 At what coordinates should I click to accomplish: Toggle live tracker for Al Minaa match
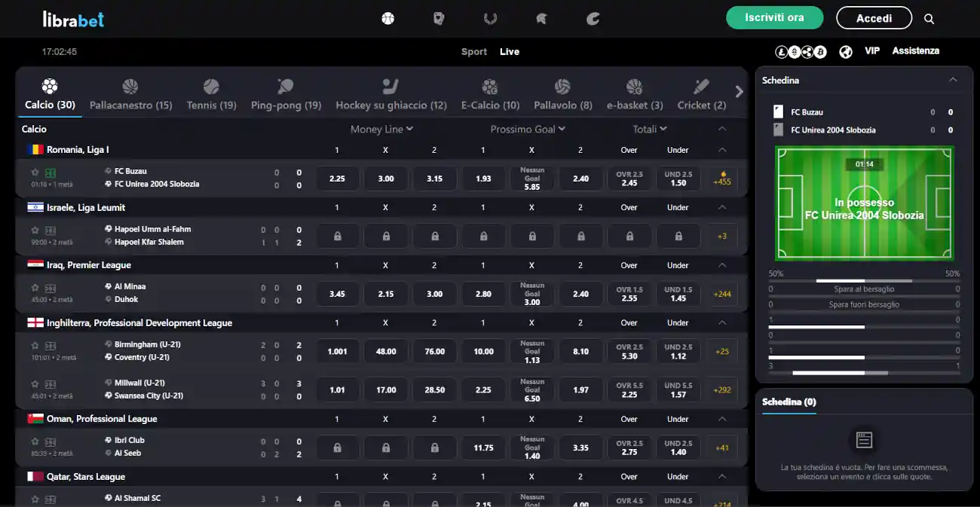coord(51,288)
